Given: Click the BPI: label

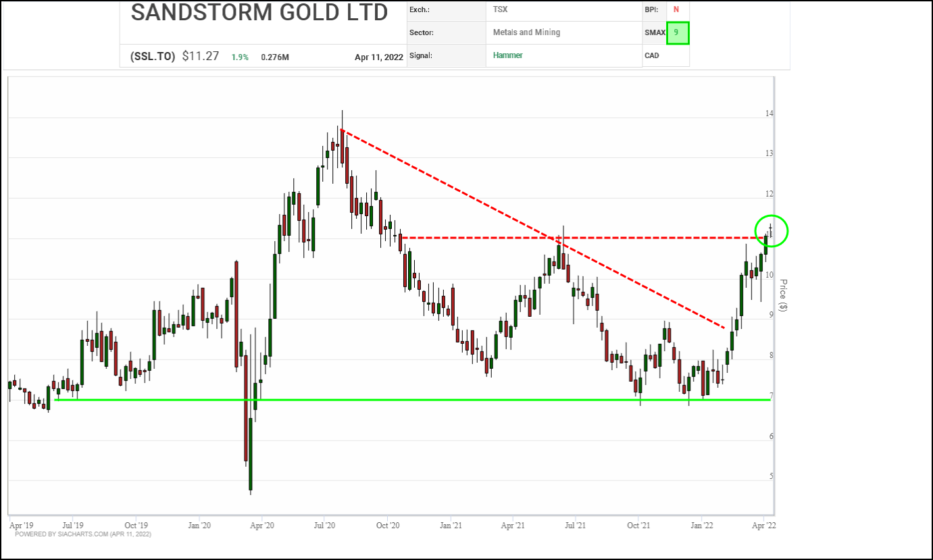Looking at the screenshot, I should (x=651, y=9).
